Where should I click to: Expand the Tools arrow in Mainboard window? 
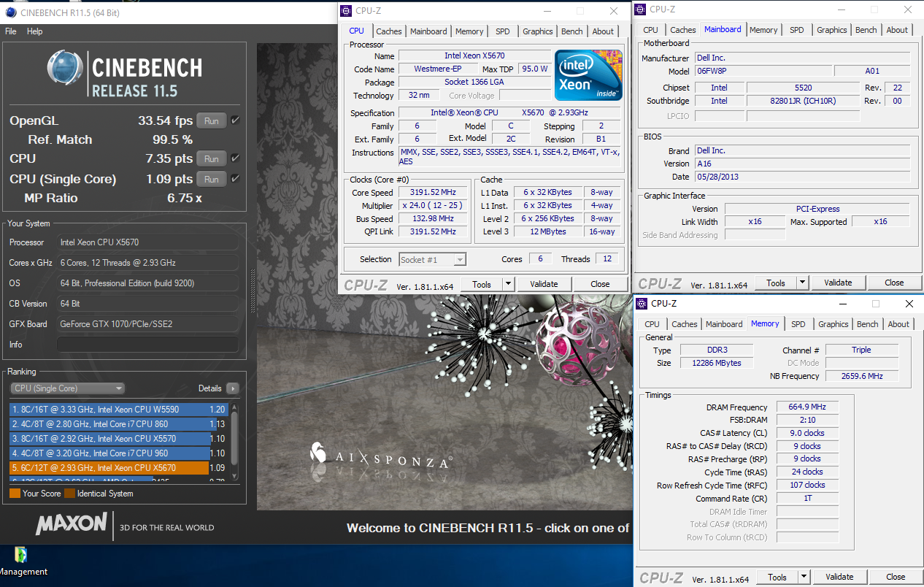[x=802, y=283]
